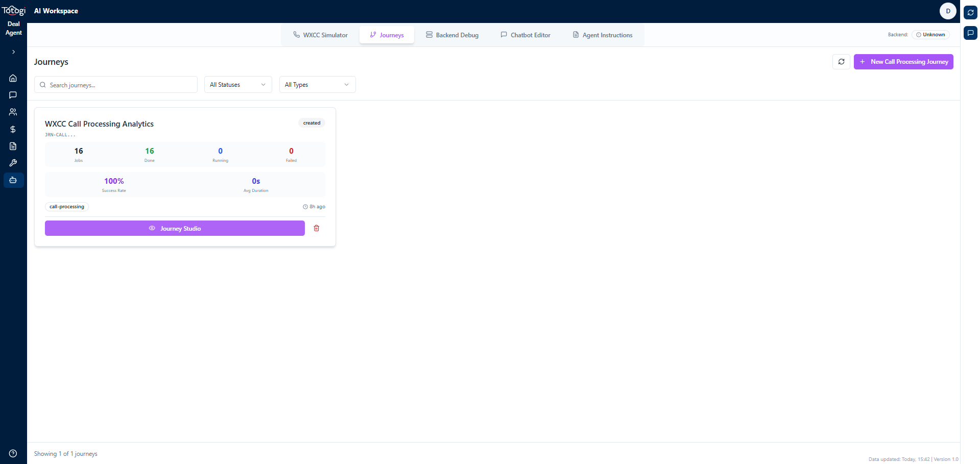Open the help question mark icon
This screenshot has height=464, width=980.
pos(13,453)
